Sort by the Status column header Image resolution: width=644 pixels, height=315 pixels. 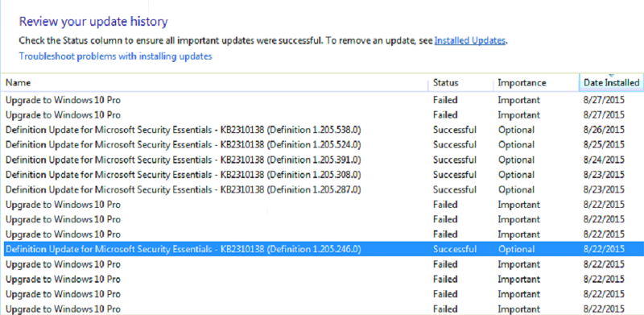point(461,83)
